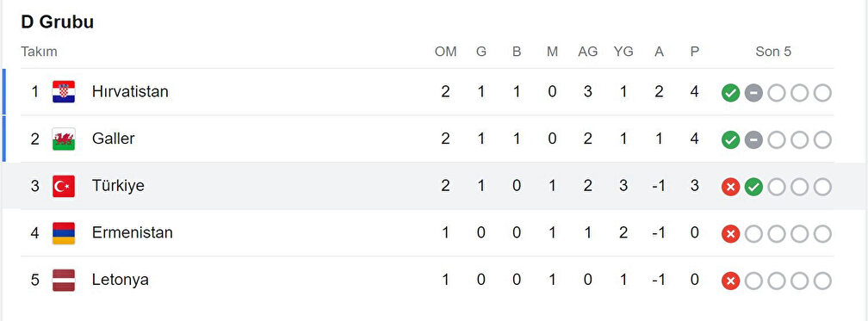
Task: Click Letonya's red loss icon
Action: point(731,281)
